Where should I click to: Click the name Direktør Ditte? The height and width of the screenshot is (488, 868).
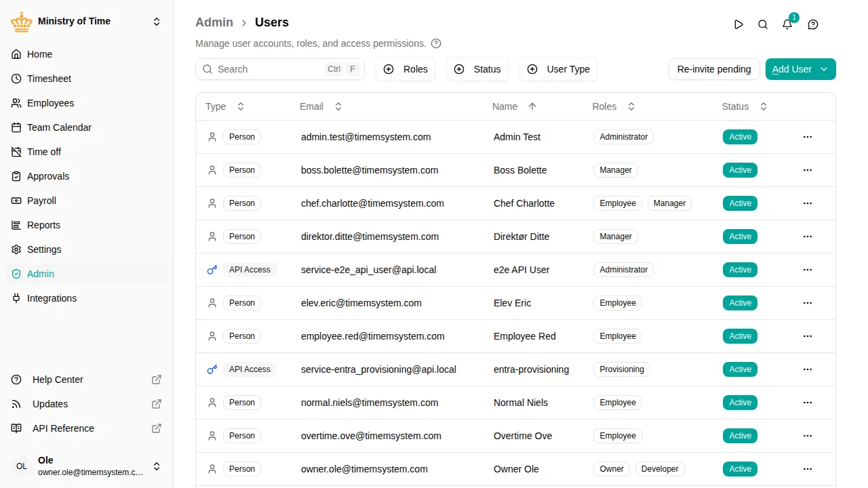coord(521,237)
